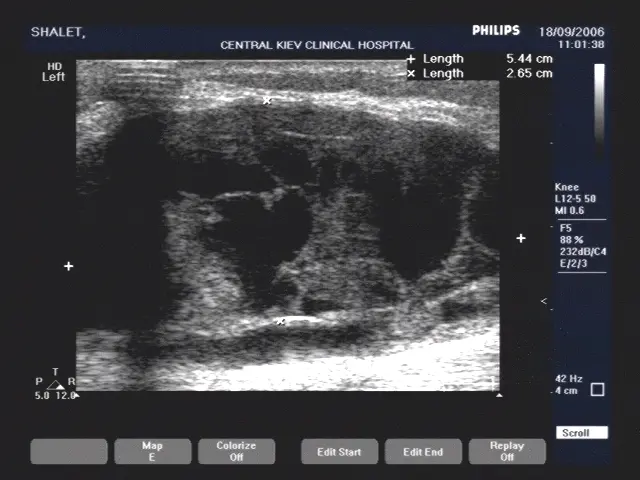This screenshot has width=640, height=480.
Task: Switch the Map E setting
Action: [152, 452]
